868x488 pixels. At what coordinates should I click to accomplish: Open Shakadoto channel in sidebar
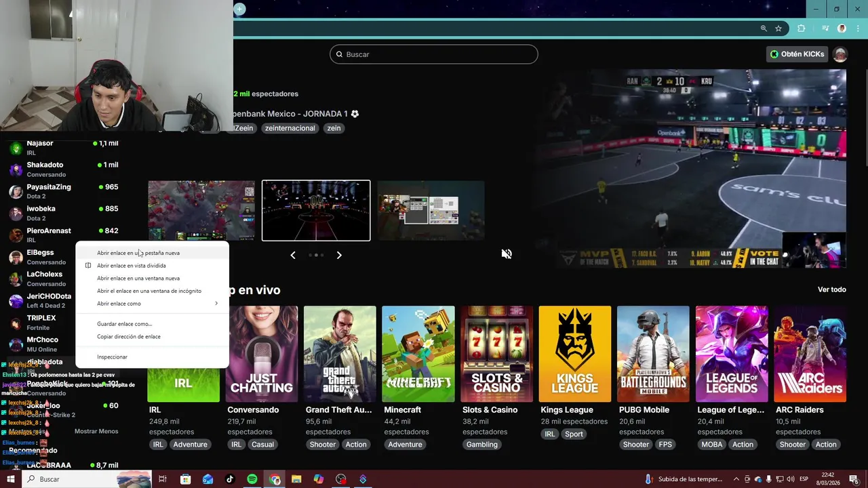(x=64, y=169)
